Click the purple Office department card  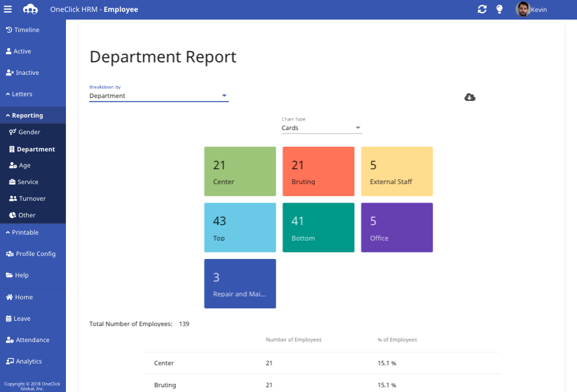[x=396, y=227]
